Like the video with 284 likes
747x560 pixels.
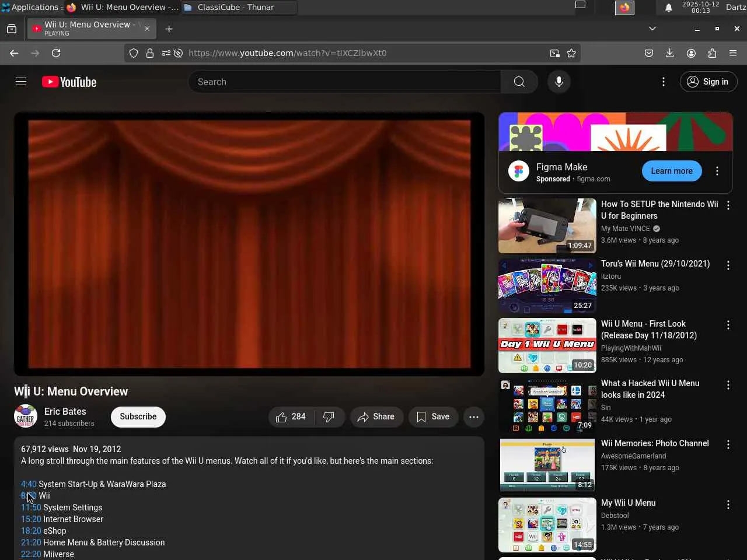[x=291, y=416]
